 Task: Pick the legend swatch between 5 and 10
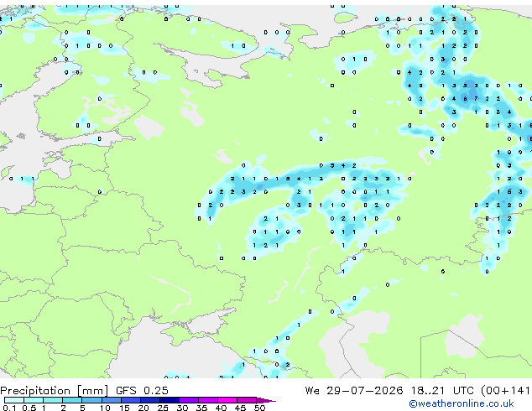click(x=92, y=400)
